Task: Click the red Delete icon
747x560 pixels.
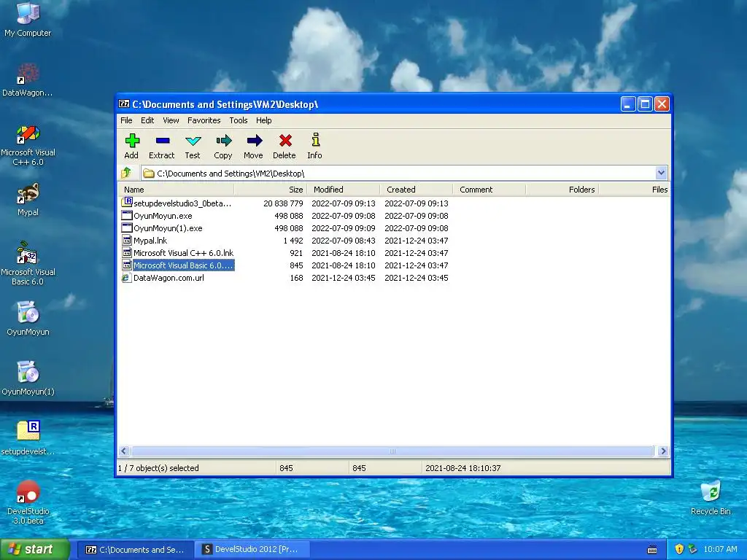Action: pyautogui.click(x=285, y=141)
